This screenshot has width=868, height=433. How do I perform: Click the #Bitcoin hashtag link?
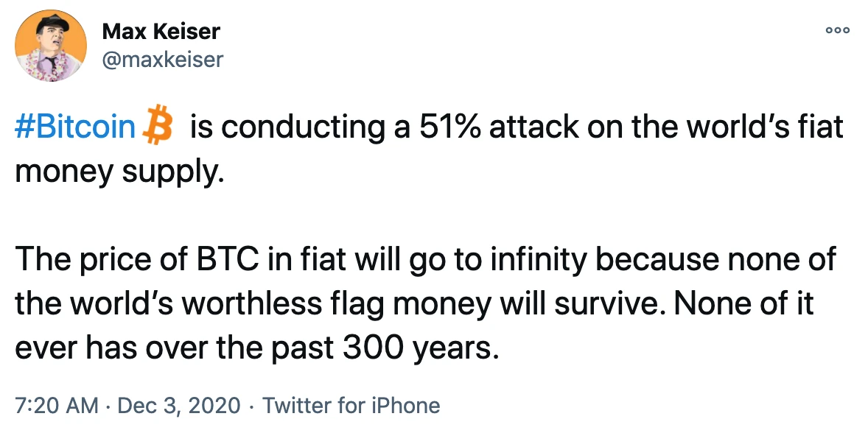75,127
